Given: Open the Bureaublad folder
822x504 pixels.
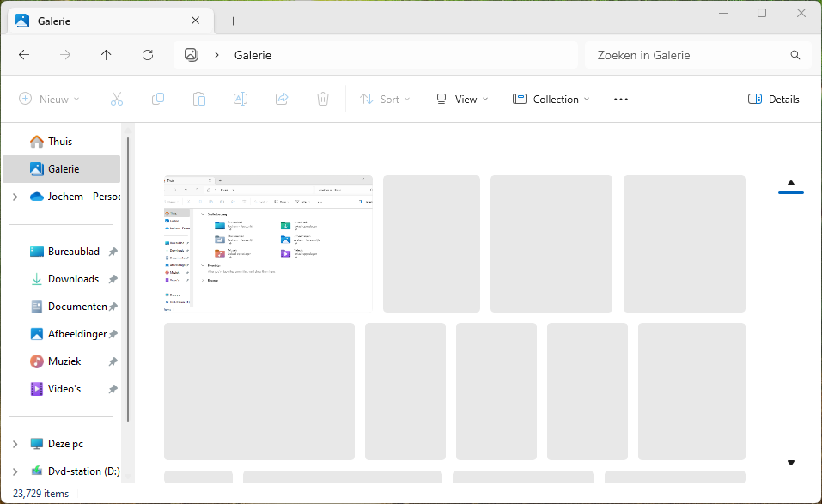Looking at the screenshot, I should (x=64, y=252).
